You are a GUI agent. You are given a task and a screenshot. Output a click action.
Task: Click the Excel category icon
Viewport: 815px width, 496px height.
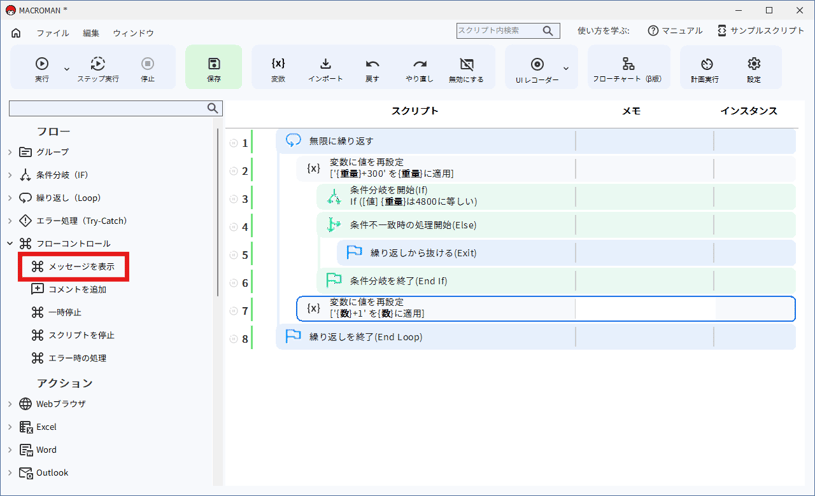(x=25, y=427)
